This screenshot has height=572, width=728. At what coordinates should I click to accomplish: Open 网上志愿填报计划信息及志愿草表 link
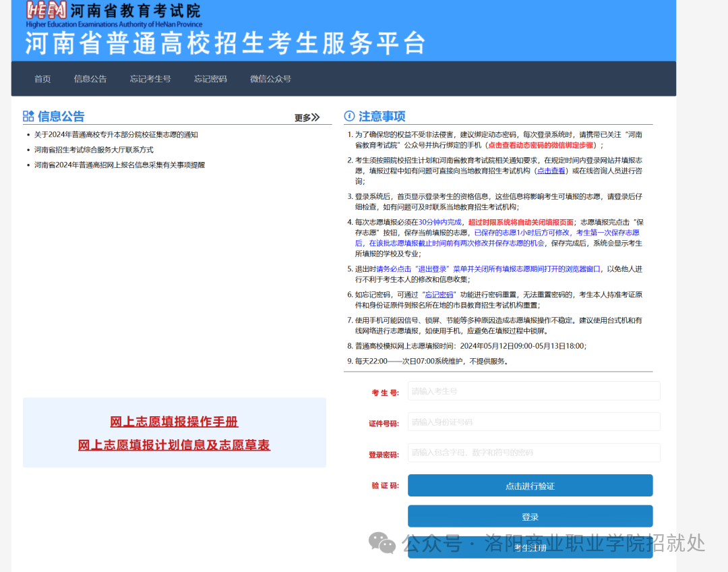[174, 445]
